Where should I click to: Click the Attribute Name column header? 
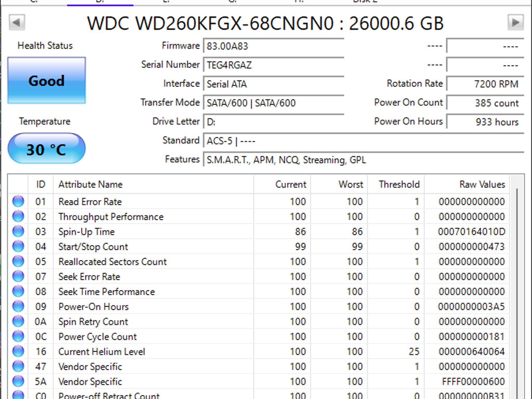pyautogui.click(x=154, y=184)
